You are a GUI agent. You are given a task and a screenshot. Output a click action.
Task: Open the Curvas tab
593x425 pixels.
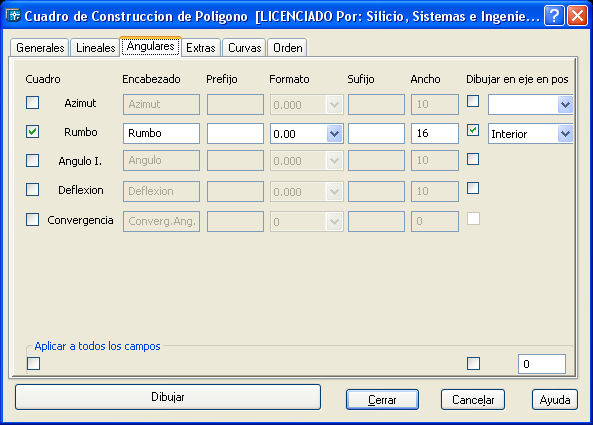244,48
